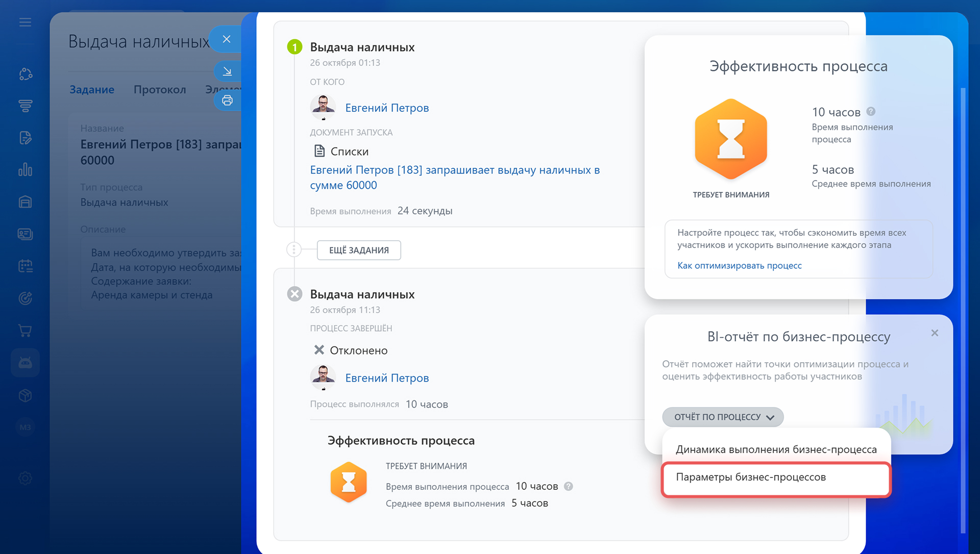Open the bar chart analytics sidebar icon

point(25,170)
